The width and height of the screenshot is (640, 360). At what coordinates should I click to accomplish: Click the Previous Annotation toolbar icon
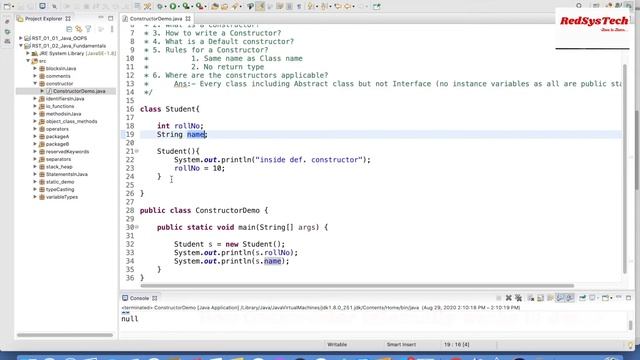coord(325,6)
